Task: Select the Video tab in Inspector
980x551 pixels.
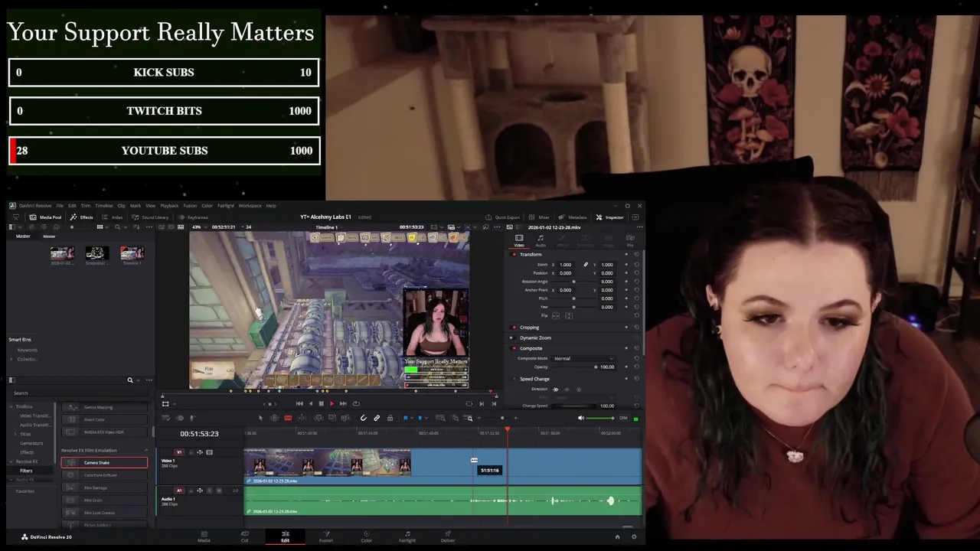Action: pos(519,240)
